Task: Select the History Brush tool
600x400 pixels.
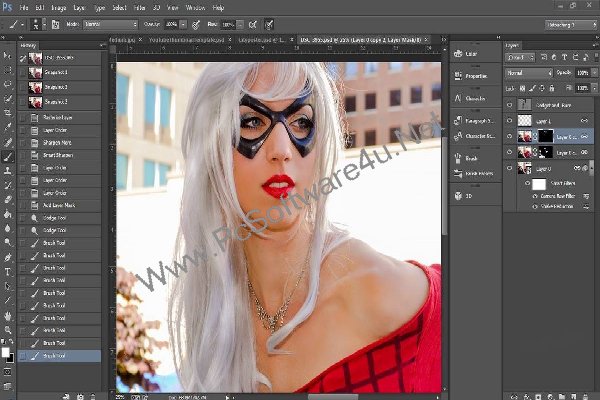Action: coord(7,185)
